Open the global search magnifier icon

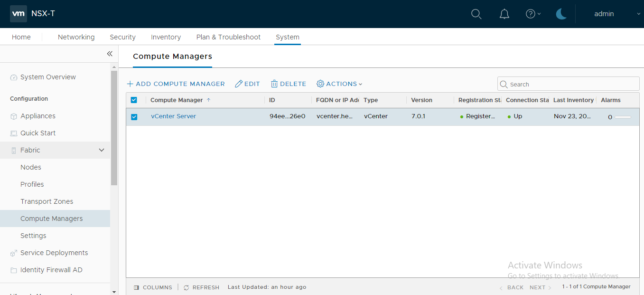pos(476,14)
